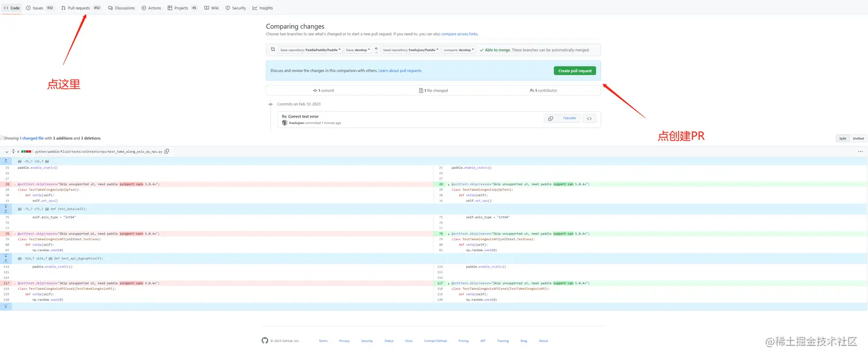Image resolution: width=868 pixels, height=358 pixels.
Task: Click the test_take_along_axis_op_npu.py file path
Action: tap(99, 151)
